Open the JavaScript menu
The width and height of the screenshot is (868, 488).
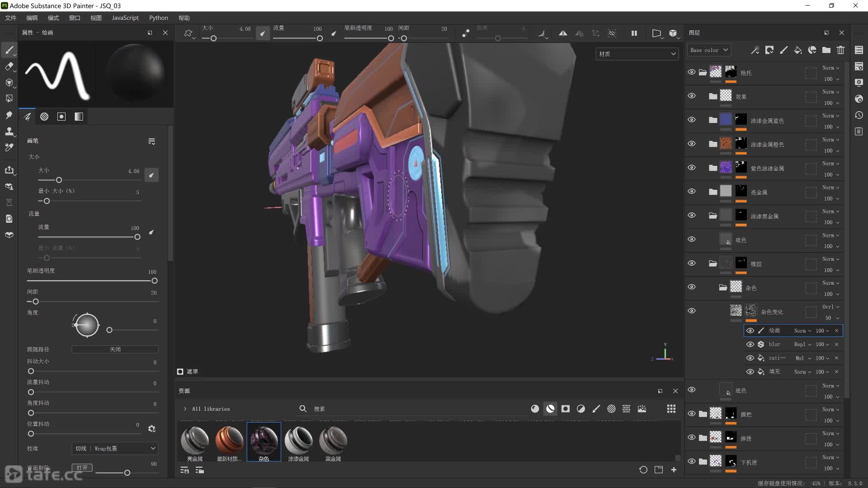point(125,18)
